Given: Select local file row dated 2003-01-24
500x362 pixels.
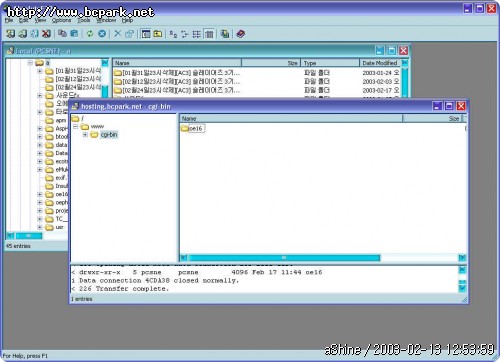Looking at the screenshot, I should click(x=256, y=73).
